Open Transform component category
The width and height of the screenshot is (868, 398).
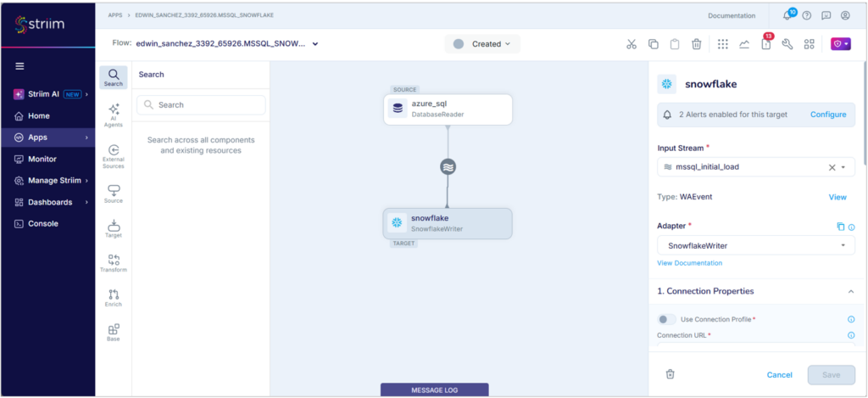[x=114, y=263]
